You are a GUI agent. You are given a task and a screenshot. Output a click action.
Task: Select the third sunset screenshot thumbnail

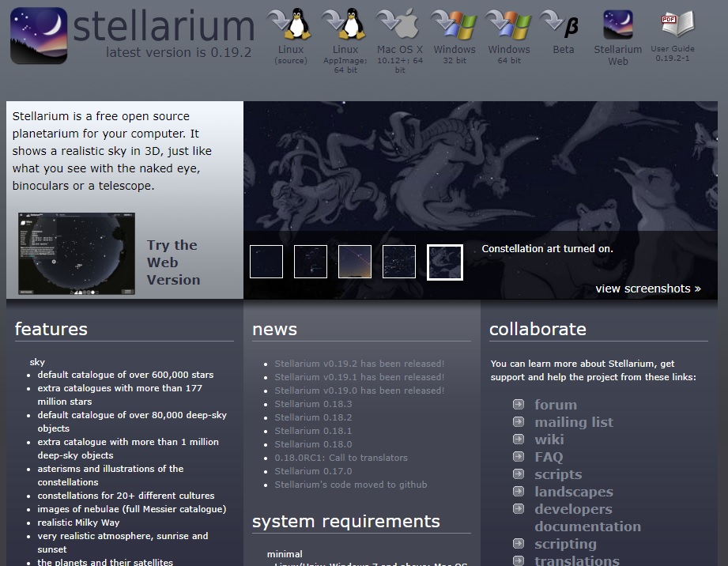[x=355, y=262]
